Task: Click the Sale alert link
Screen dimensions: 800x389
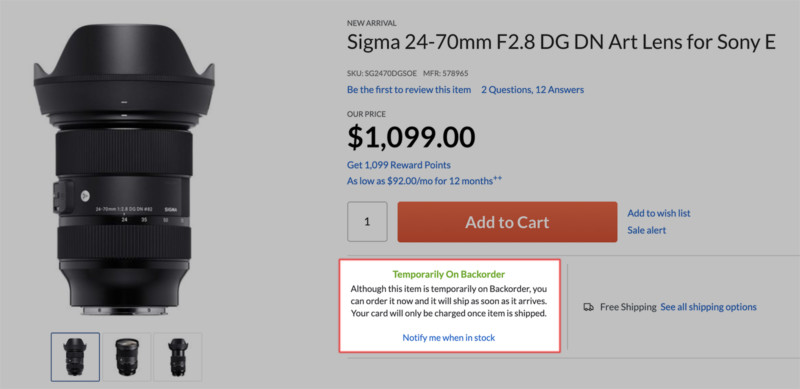Action: point(646,230)
